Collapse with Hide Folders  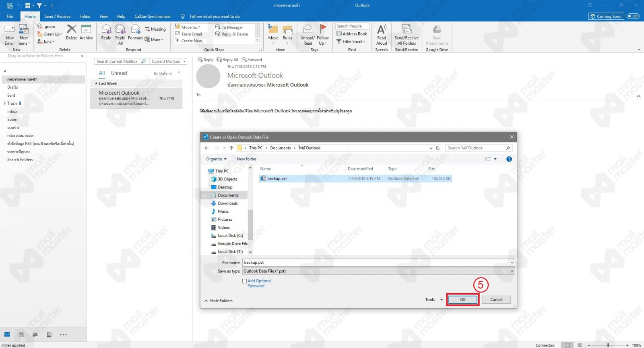coord(219,300)
